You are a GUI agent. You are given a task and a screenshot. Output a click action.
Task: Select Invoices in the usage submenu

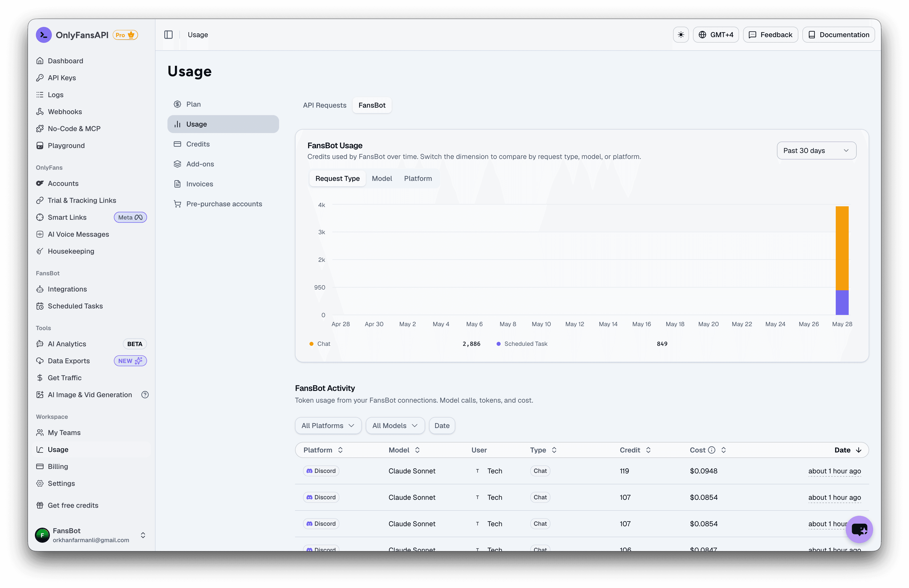pos(223,184)
